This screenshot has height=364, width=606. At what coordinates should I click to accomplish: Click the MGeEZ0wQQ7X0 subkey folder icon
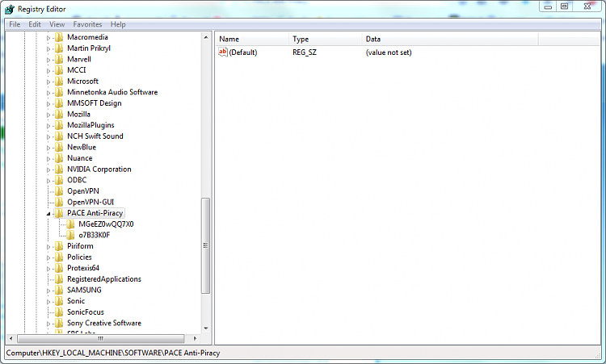(x=70, y=224)
